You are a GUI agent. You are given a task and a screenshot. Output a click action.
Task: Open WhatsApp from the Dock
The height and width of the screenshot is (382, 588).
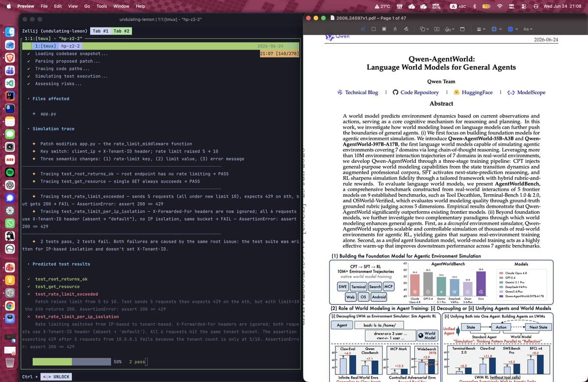(10, 224)
